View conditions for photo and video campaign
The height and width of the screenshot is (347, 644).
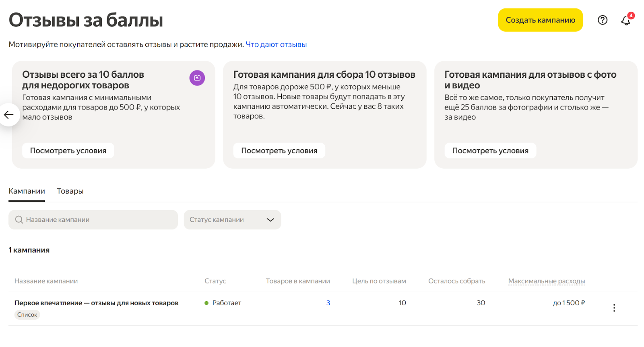click(490, 151)
